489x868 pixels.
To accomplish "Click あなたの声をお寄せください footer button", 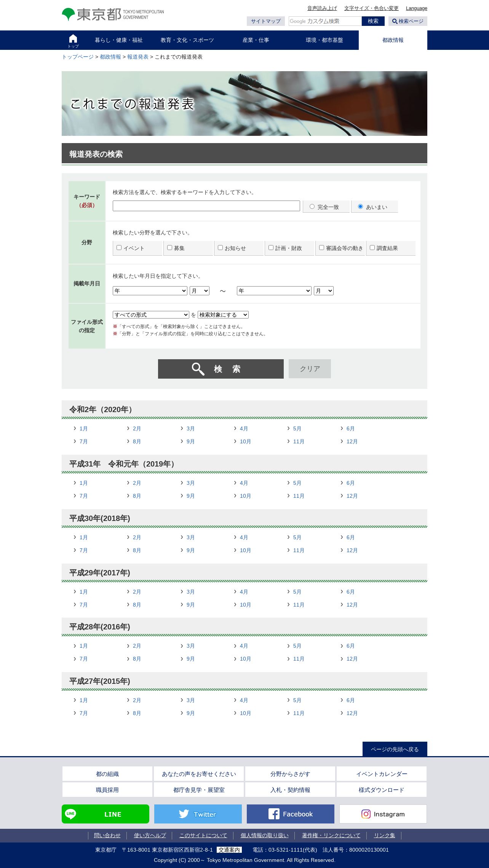I will (199, 774).
